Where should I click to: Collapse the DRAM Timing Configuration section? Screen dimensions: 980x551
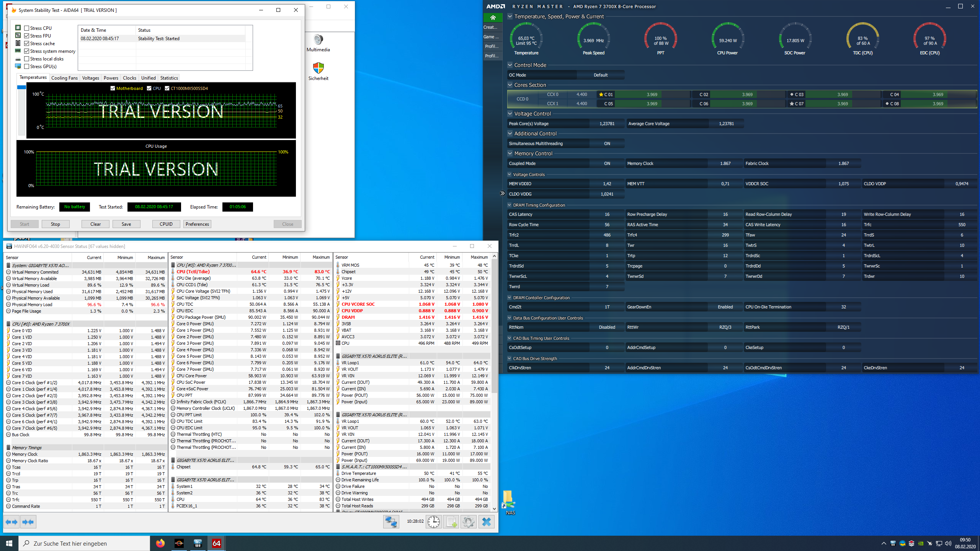[x=510, y=205]
